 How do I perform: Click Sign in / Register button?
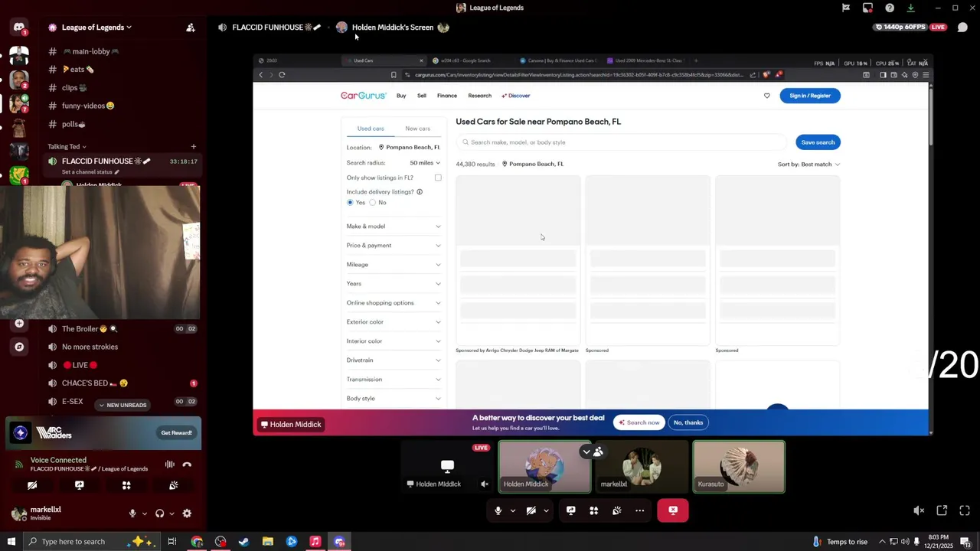coord(810,96)
